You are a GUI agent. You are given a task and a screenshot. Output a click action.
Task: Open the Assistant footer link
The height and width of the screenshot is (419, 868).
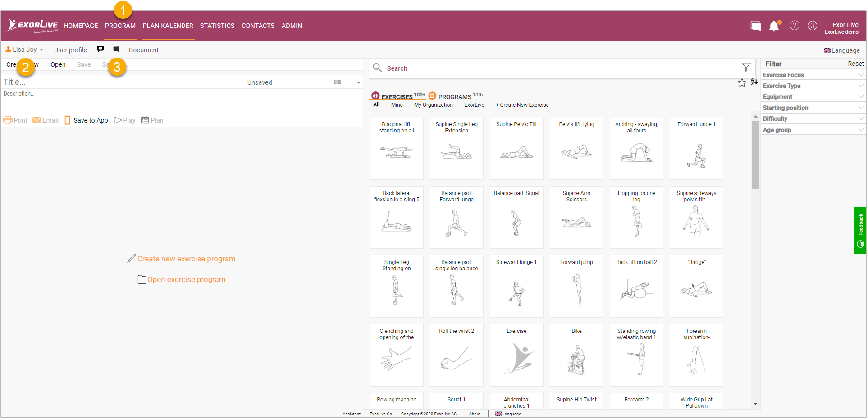coord(352,414)
